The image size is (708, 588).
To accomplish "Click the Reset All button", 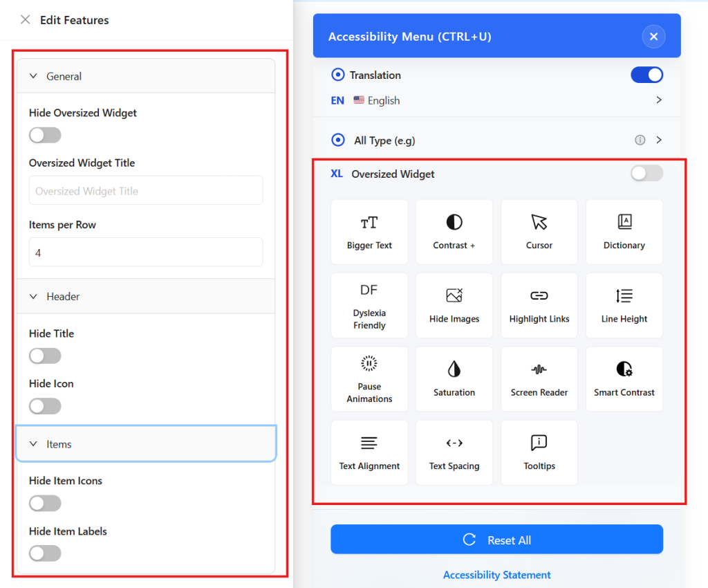I will click(x=496, y=539).
